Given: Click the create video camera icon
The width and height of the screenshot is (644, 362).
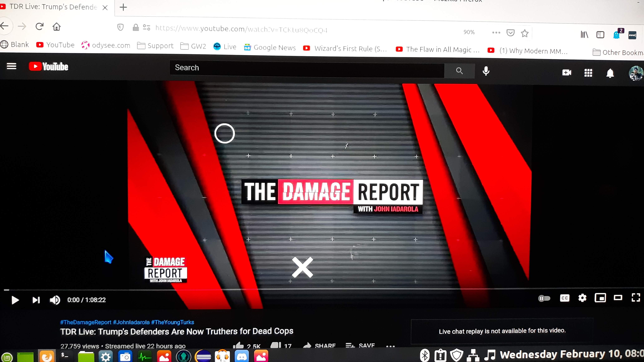Looking at the screenshot, I should (566, 72).
